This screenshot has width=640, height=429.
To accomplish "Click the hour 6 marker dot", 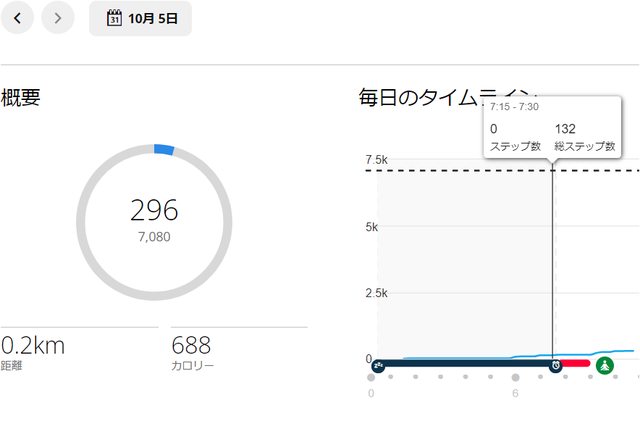I will (x=515, y=378).
